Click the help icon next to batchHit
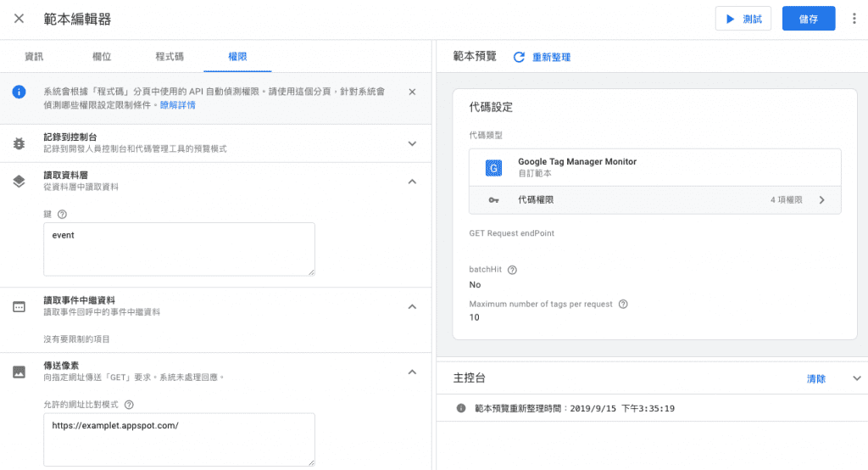Viewport: 868px width, 470px height. click(x=512, y=270)
